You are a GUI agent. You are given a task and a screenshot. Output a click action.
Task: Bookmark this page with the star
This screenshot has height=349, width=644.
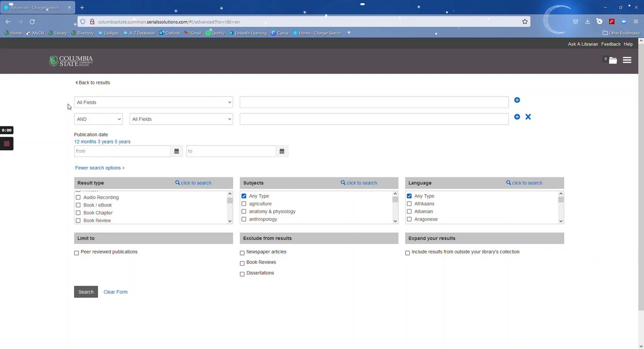525,22
